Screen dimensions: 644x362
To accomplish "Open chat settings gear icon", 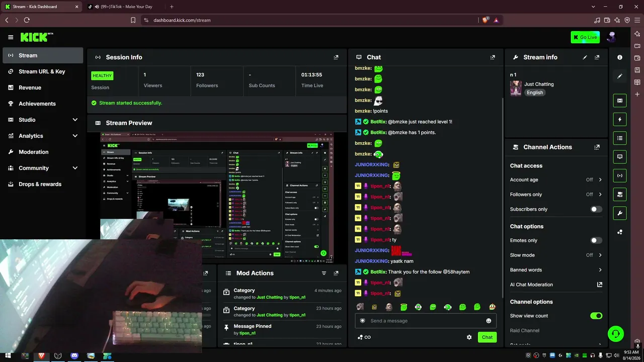I will click(x=469, y=337).
